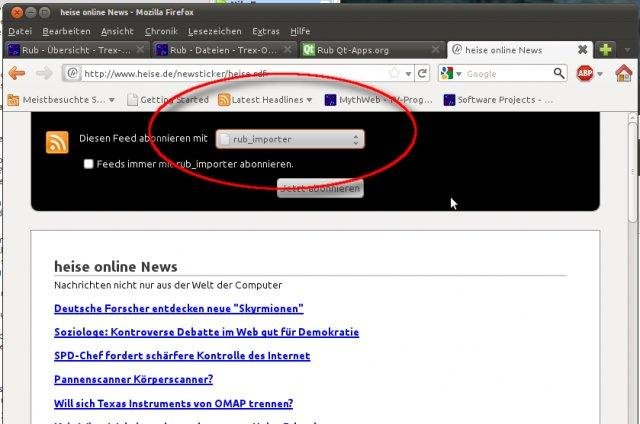Open the Pannenscanner Körperscanner? article
The width and height of the screenshot is (640, 424).
(133, 380)
